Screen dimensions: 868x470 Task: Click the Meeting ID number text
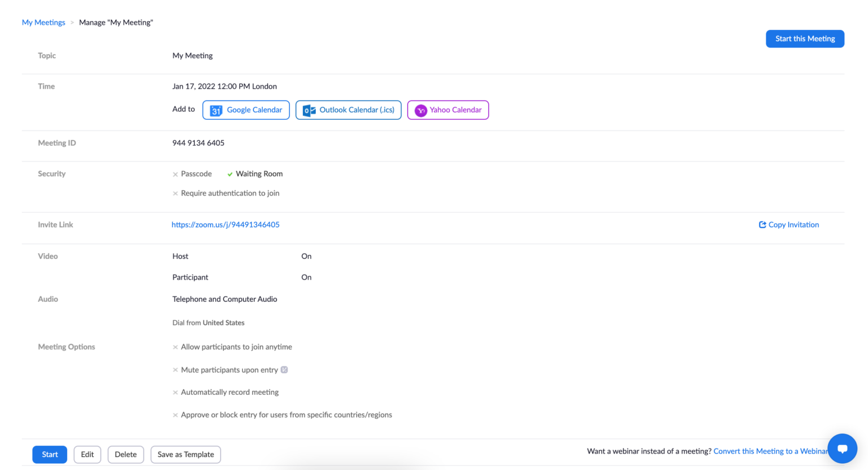click(198, 143)
